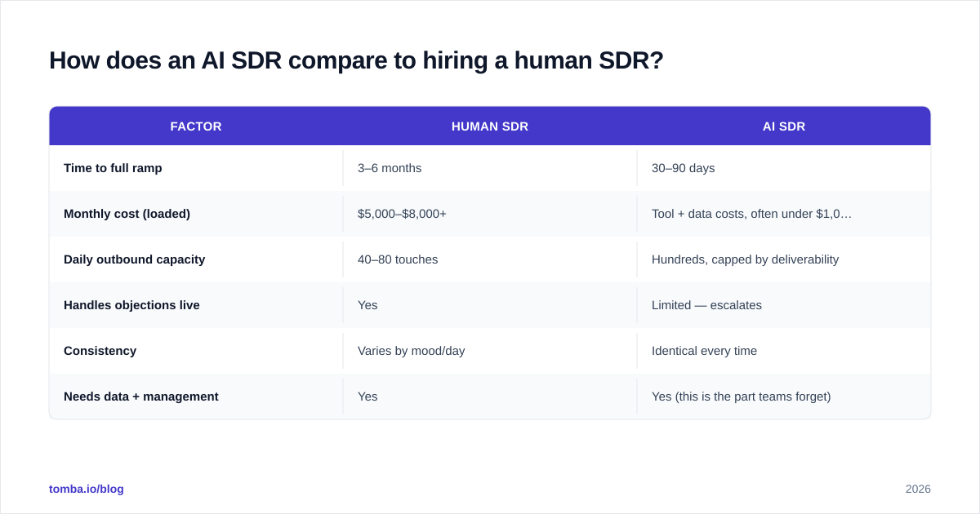Select the 'Monthly cost (loaded)' cell
The height and width of the screenshot is (514, 980).
pyautogui.click(x=196, y=214)
